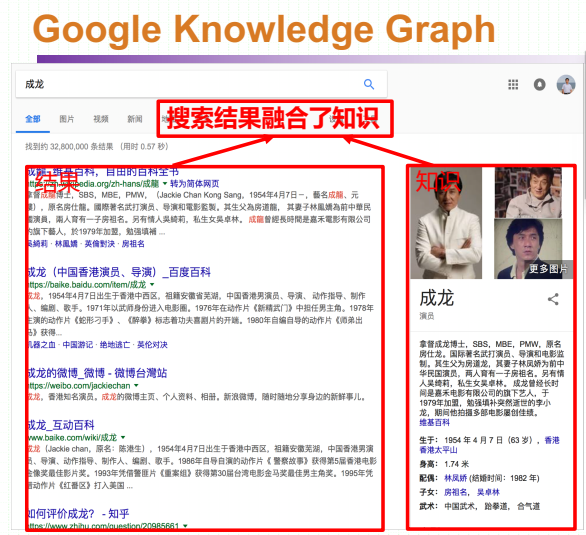Click the blue search magnifier icon
586x535 pixels.
(369, 84)
